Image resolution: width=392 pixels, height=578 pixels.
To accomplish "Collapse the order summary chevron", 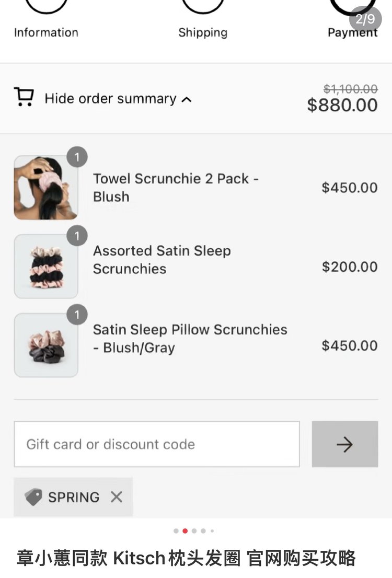I will point(187,99).
